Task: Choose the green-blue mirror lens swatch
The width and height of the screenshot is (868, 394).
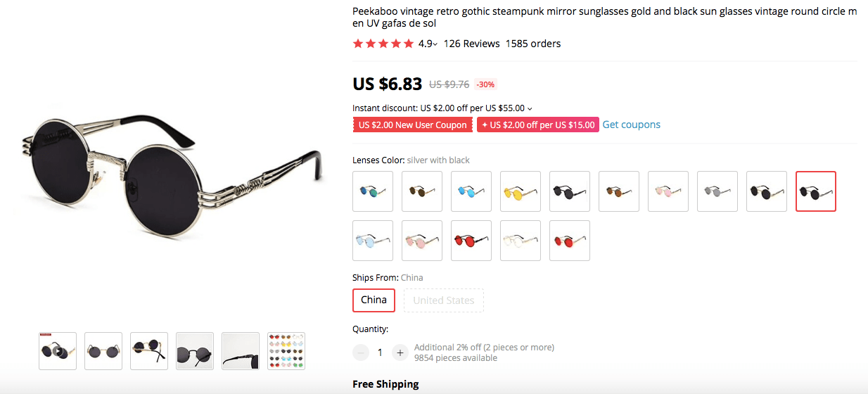Action: [373, 191]
